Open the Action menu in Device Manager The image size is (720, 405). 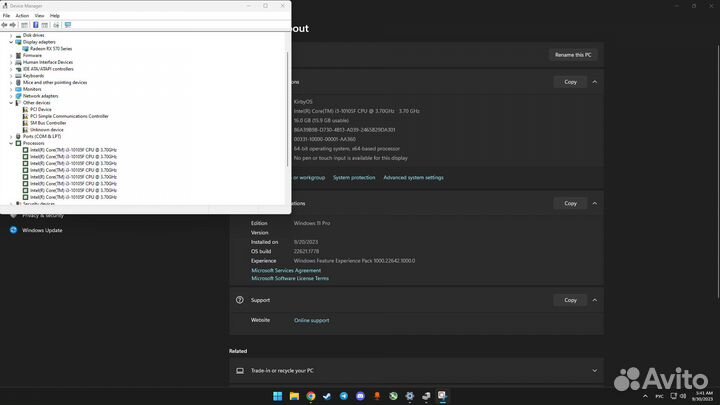(22, 16)
